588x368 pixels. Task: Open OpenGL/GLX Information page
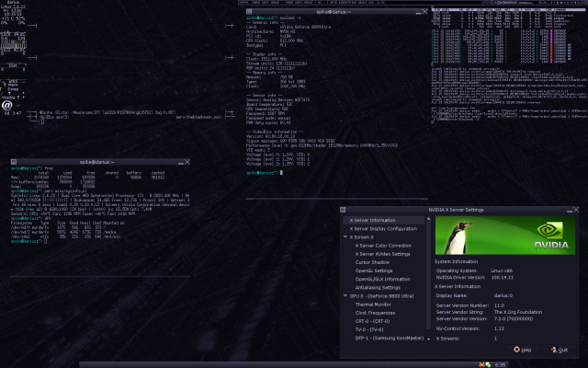[x=382, y=279]
